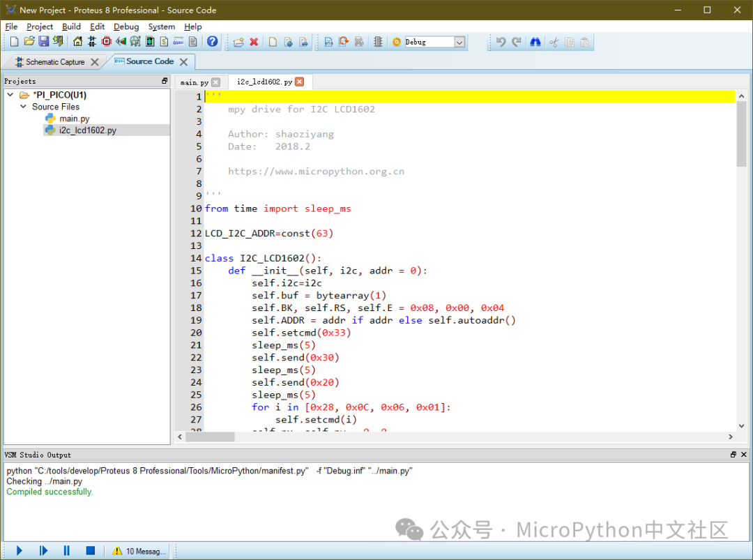The image size is (753, 560).
Task: Undock the VSM Studio Output panel
Action: click(733, 454)
